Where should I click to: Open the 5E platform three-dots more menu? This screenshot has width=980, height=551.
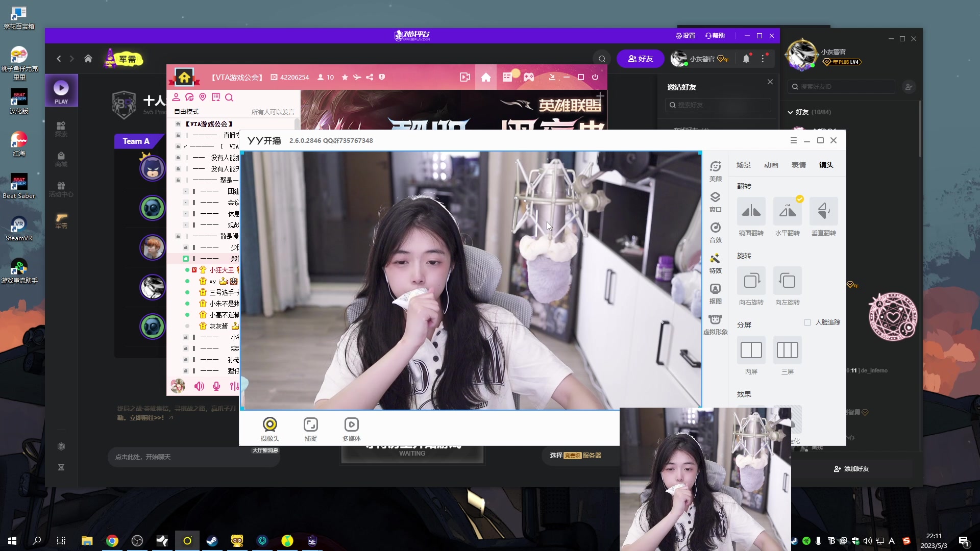pos(763,59)
